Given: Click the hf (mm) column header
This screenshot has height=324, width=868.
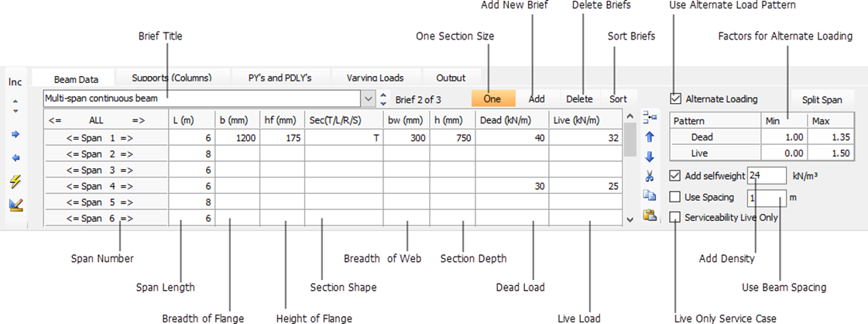Looking at the screenshot, I should pos(283,119).
